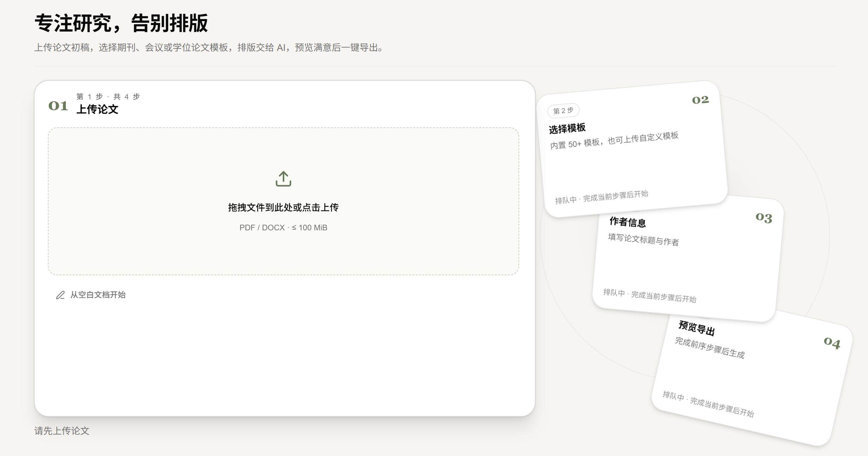Open the 作者信息 step card
Viewport: 868px width, 456px height.
coord(687,259)
